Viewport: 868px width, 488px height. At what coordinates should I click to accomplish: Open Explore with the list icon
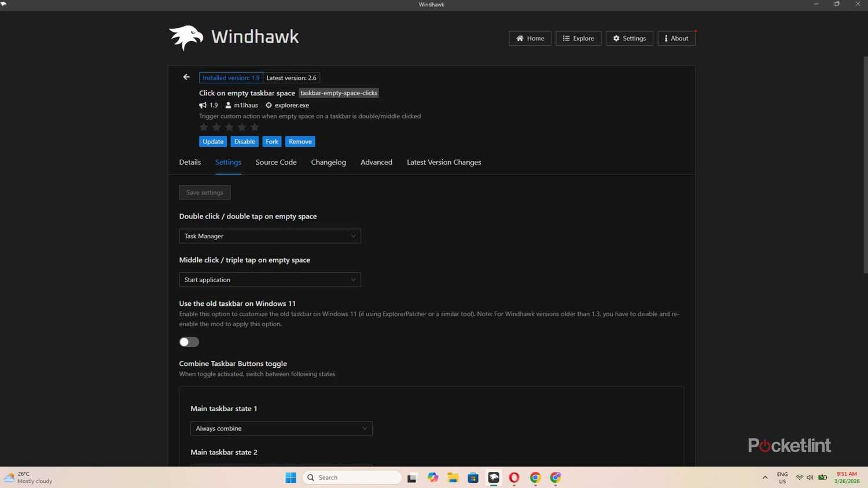click(x=566, y=38)
